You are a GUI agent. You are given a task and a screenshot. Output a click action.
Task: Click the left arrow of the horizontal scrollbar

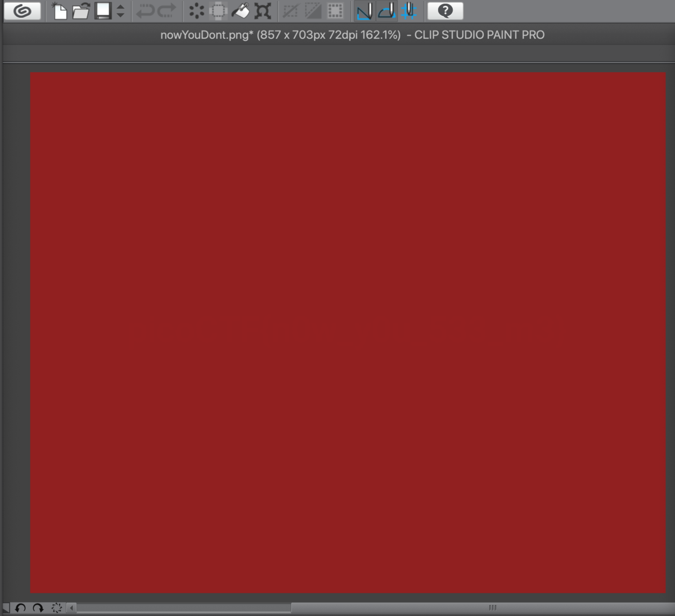(x=70, y=608)
